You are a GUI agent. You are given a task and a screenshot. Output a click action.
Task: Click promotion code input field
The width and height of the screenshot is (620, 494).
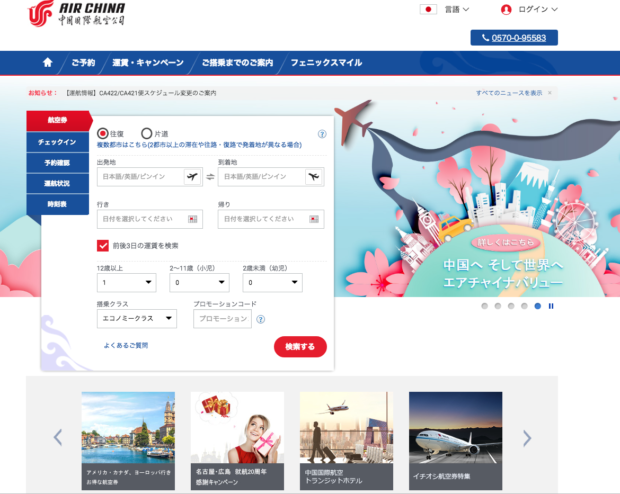pos(223,319)
